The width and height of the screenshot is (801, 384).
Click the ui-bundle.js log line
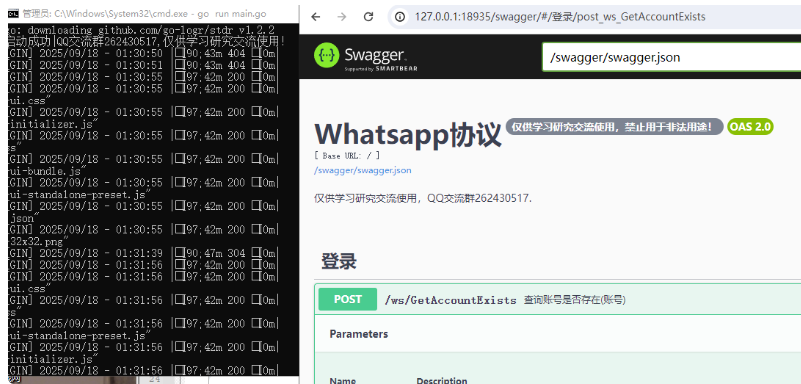[48, 171]
